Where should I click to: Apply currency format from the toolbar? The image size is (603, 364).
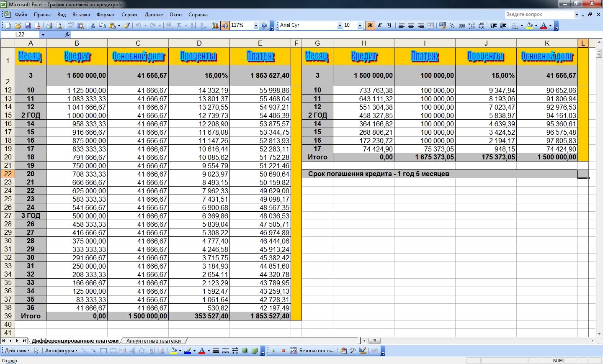click(442, 26)
